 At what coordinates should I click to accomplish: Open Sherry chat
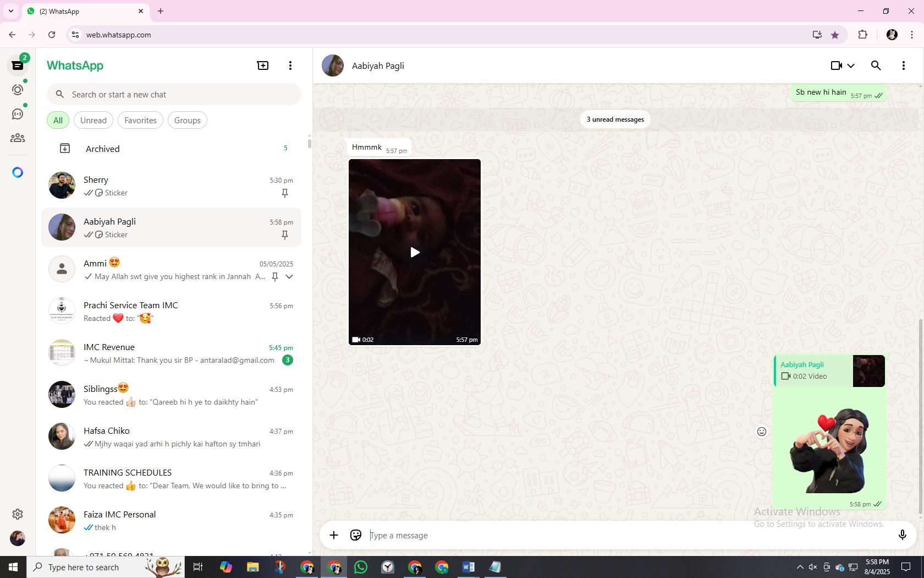click(172, 186)
